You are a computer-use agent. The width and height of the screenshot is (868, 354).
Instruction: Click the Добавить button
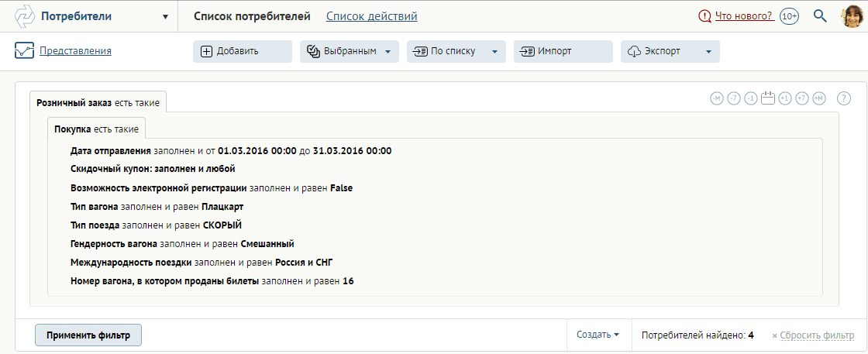pos(242,51)
